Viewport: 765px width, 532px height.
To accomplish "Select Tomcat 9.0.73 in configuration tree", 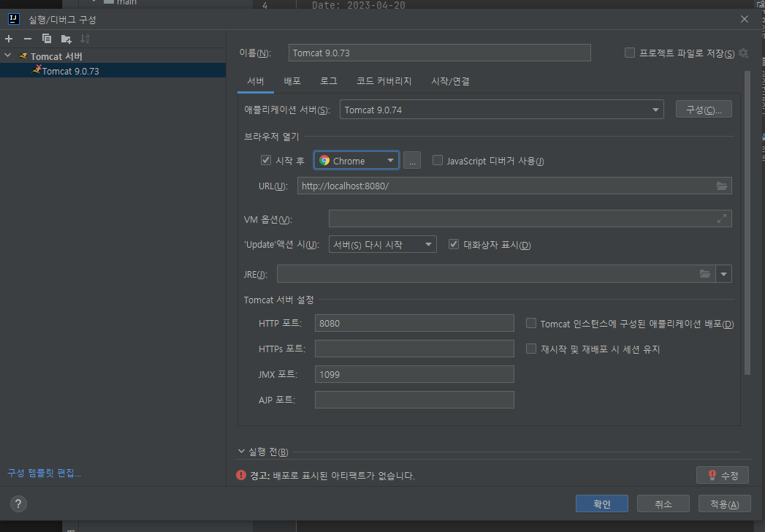I will coord(113,71).
